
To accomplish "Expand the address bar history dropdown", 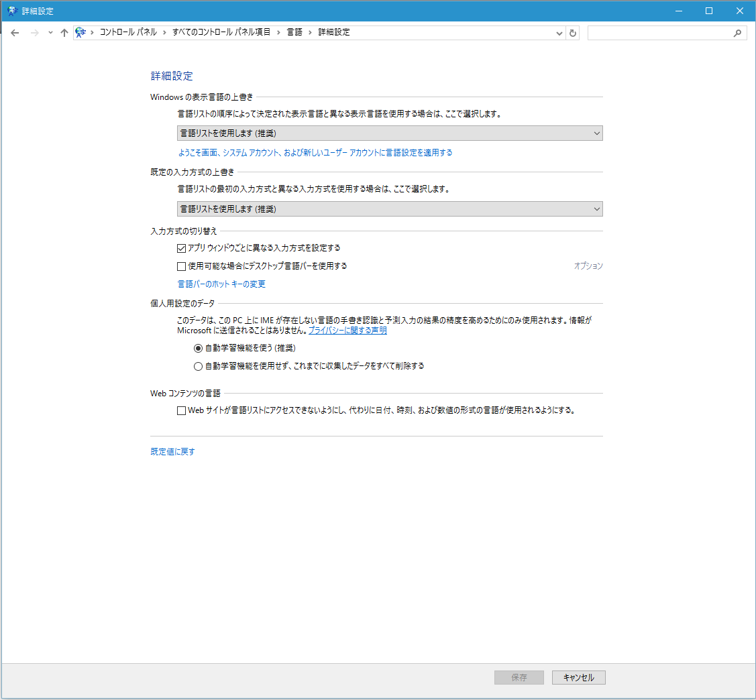I will [x=559, y=33].
